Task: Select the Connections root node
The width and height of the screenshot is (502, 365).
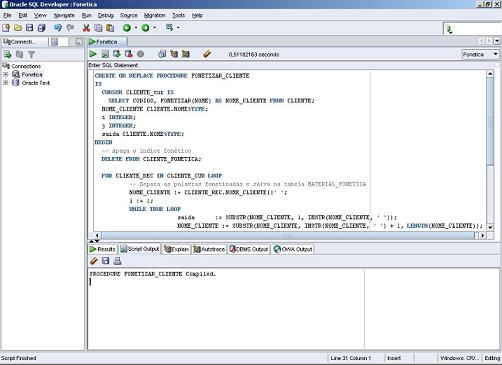Action: pos(26,66)
